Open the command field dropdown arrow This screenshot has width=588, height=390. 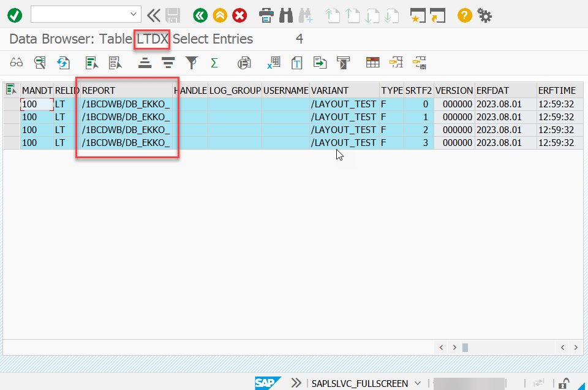(134, 14)
